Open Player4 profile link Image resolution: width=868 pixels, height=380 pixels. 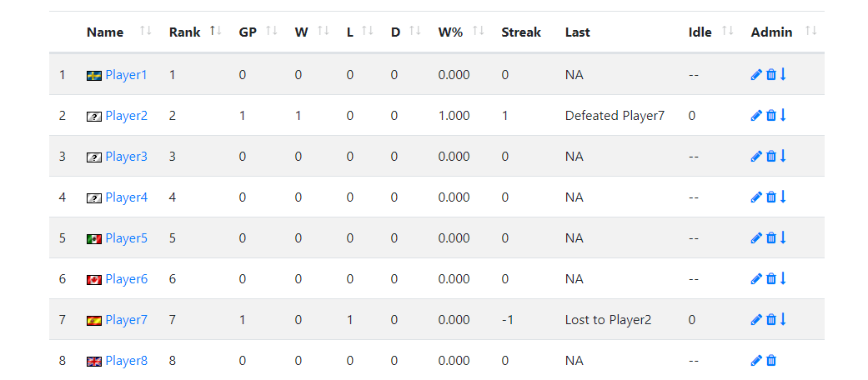coord(126,197)
